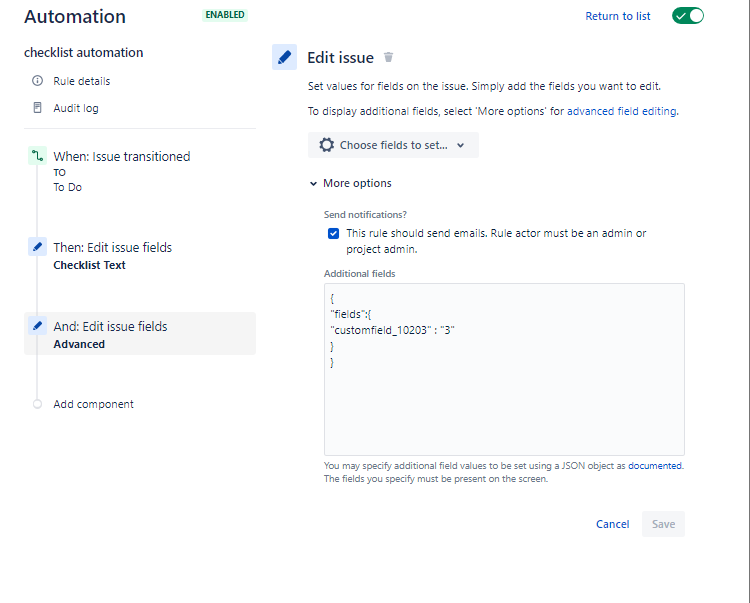Toggle the rule enabled switch off
The image size is (750, 603).
click(688, 16)
